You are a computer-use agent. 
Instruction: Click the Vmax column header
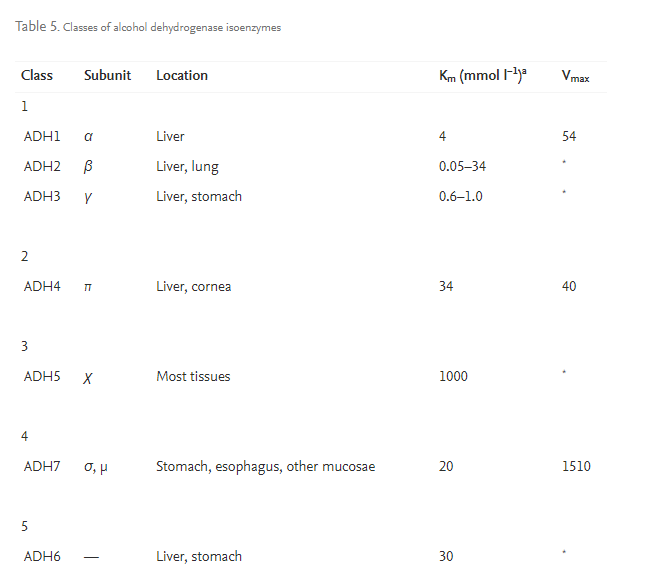tap(575, 76)
